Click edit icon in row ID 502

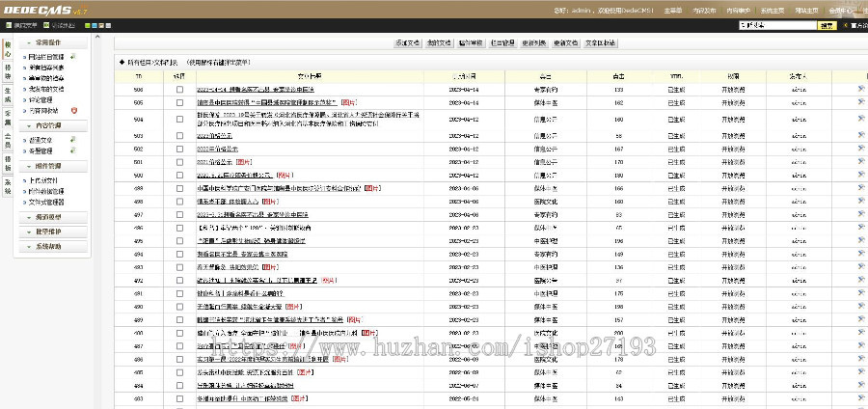[861, 149]
